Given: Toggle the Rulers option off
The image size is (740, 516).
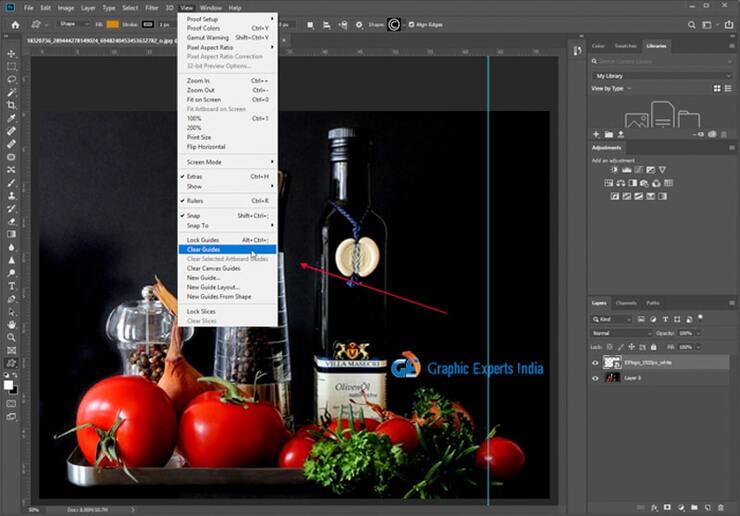Looking at the screenshot, I should 197,201.
